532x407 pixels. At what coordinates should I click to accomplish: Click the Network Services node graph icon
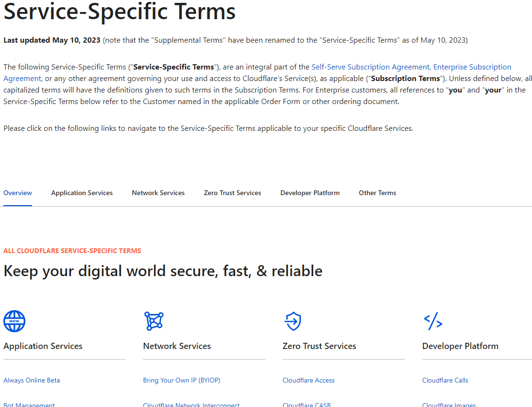(x=154, y=321)
